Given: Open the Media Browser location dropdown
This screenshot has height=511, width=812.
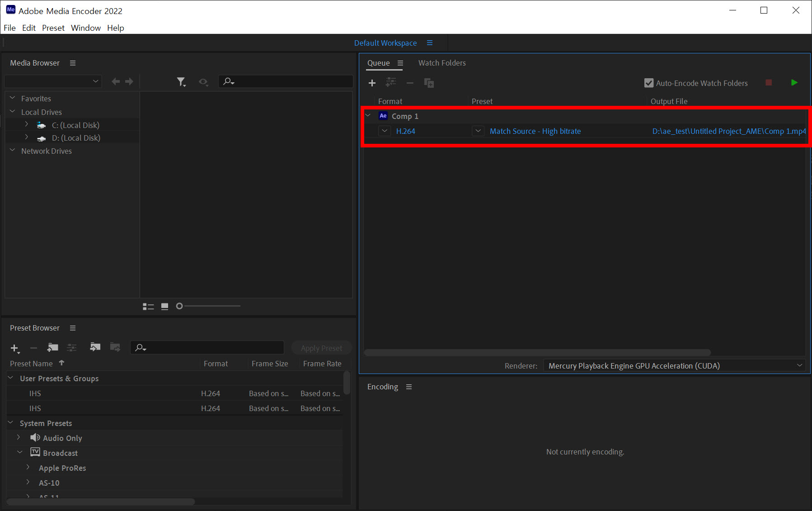Looking at the screenshot, I should point(53,81).
